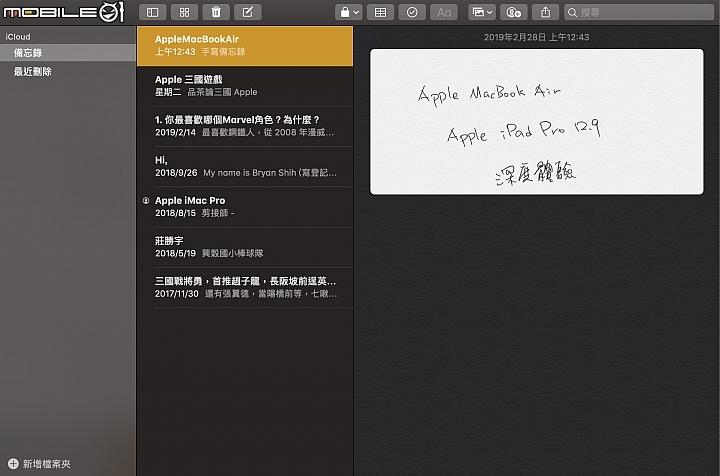720x476 pixels.
Task: Create a checklist with checkmark icon
Action: pyautogui.click(x=412, y=12)
